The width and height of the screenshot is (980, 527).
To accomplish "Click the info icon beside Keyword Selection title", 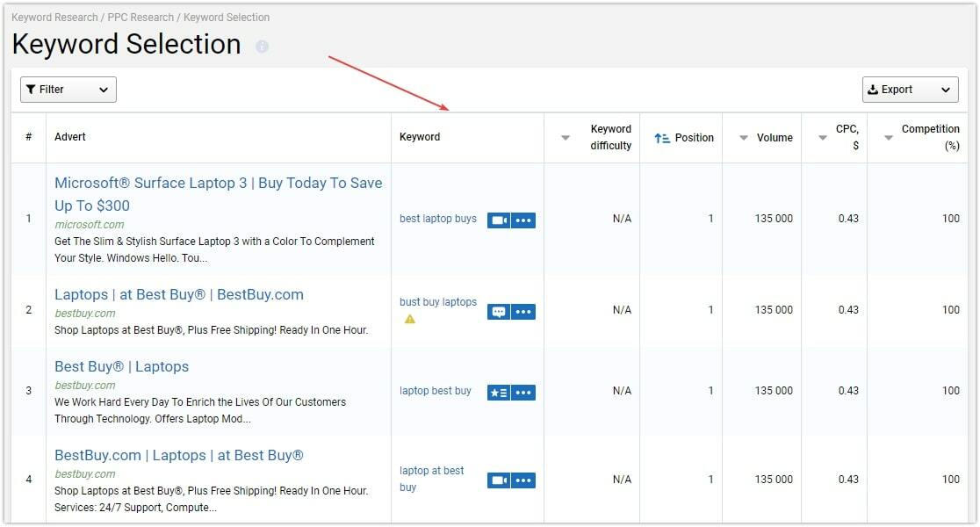I will [263, 47].
